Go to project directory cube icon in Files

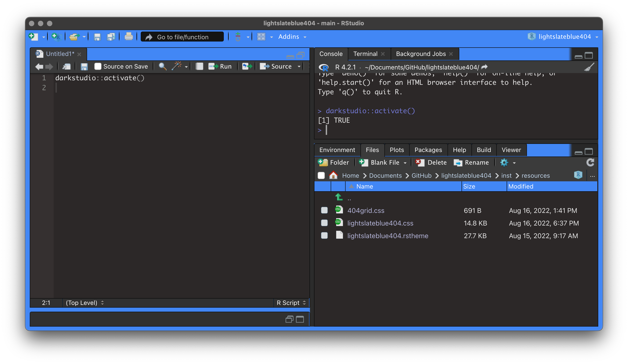tap(578, 175)
